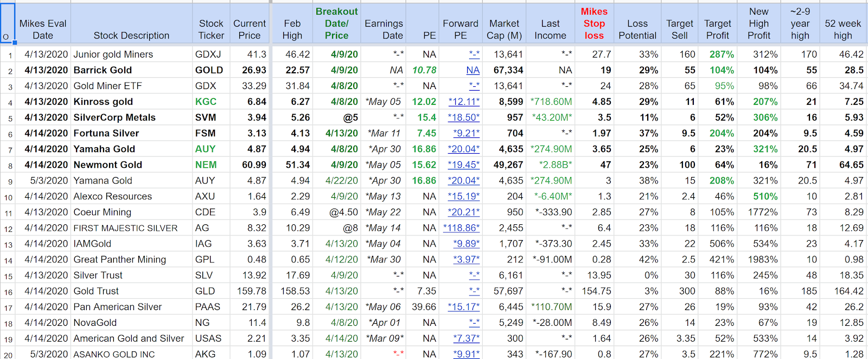868x359 pixels.
Task: Click row number 10 header
Action: [x=8, y=197]
